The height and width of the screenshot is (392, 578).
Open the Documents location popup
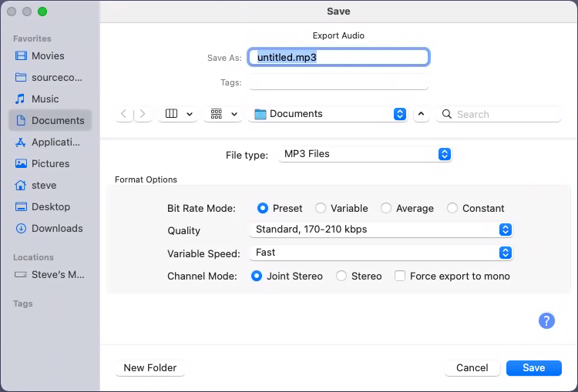coord(328,114)
